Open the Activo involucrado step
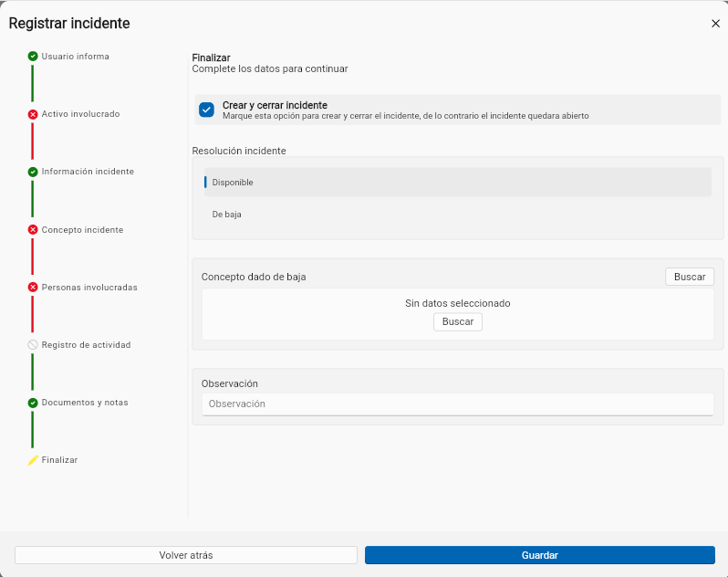Image resolution: width=728 pixels, height=577 pixels. 80,114
